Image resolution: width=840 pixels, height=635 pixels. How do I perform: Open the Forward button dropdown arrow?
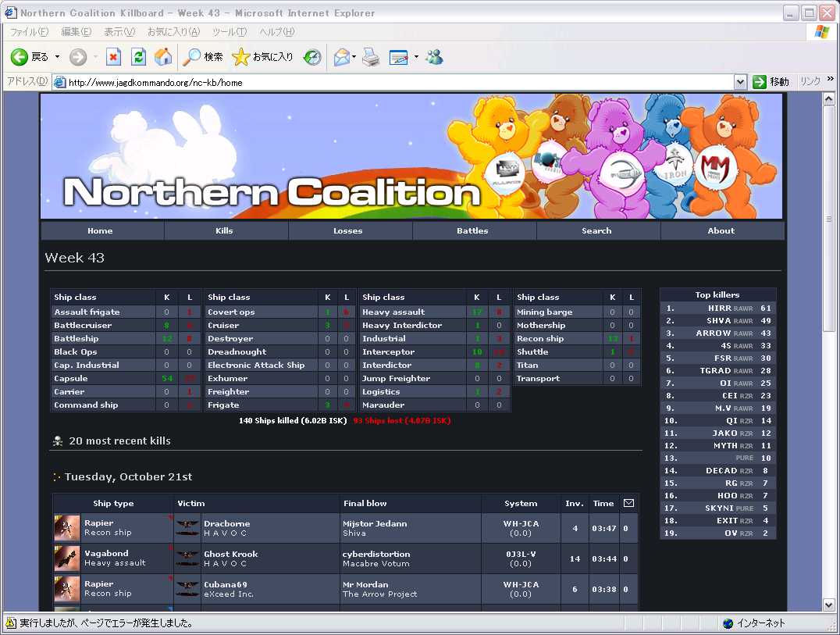96,57
